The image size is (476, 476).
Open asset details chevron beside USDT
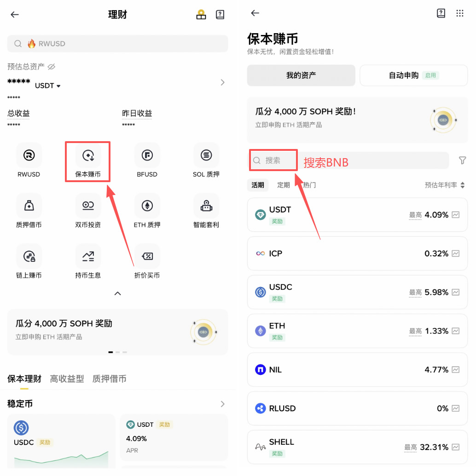[x=222, y=82]
